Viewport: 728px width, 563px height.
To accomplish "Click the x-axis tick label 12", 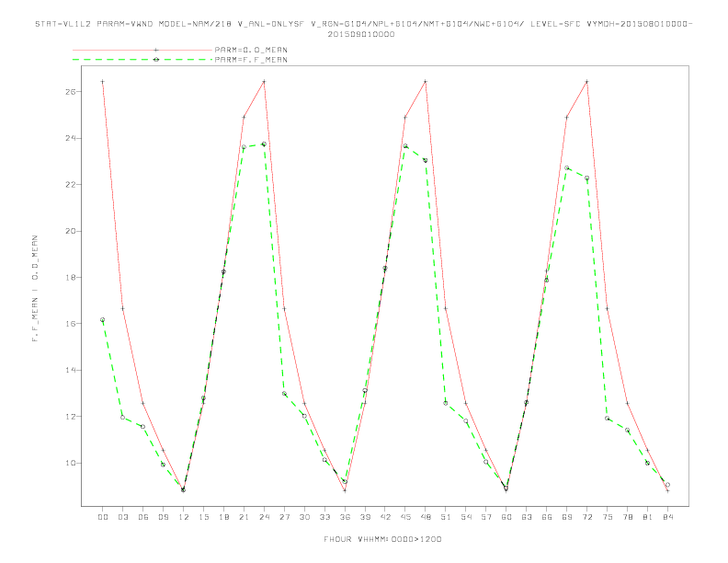I will (x=184, y=517).
